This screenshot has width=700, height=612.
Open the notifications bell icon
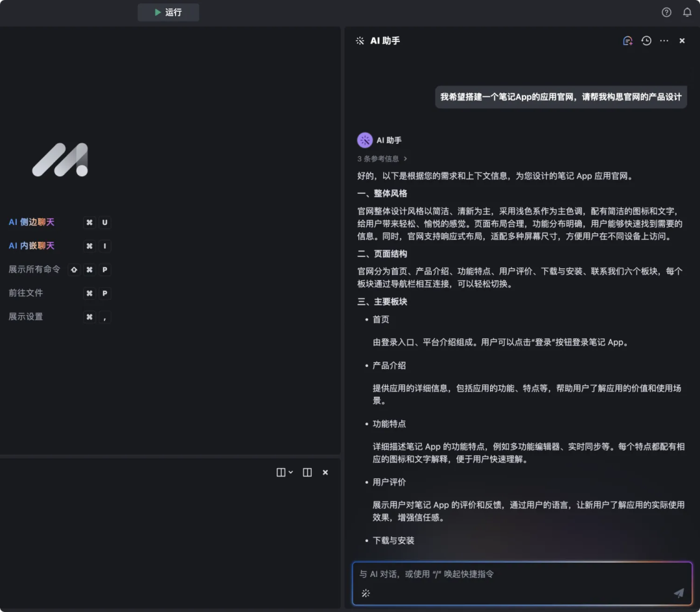point(687,12)
